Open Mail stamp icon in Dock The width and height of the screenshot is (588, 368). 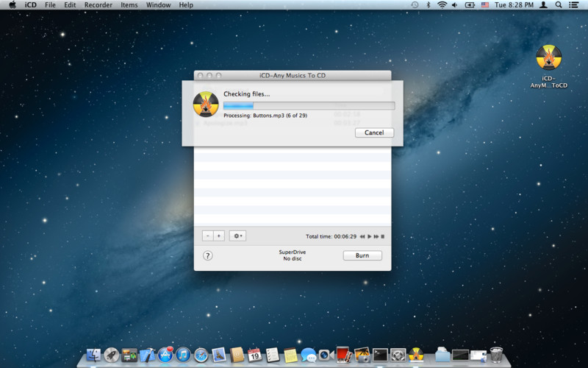[x=219, y=355]
